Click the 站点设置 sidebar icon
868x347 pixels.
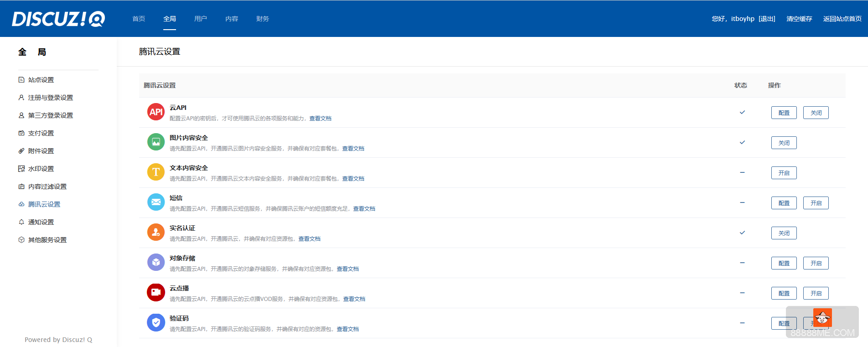(x=21, y=80)
